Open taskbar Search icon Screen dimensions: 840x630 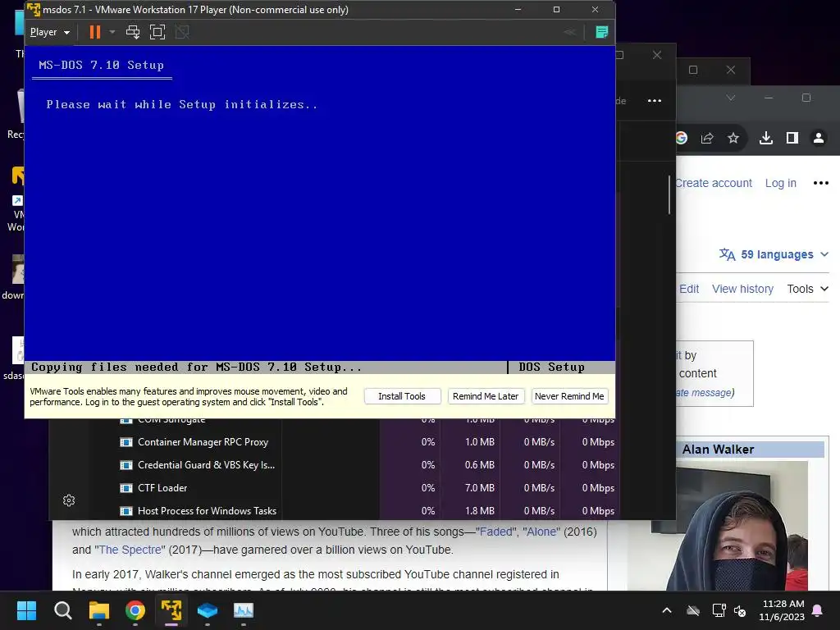click(x=62, y=610)
